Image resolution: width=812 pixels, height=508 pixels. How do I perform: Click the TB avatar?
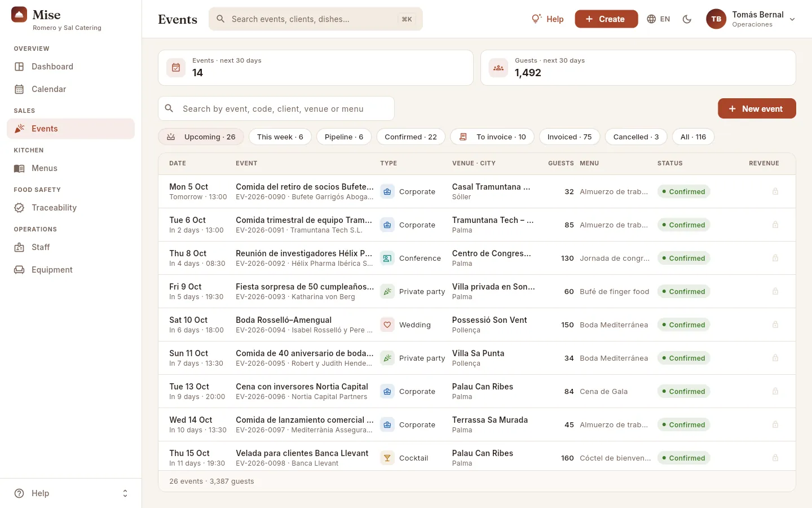[x=716, y=19]
